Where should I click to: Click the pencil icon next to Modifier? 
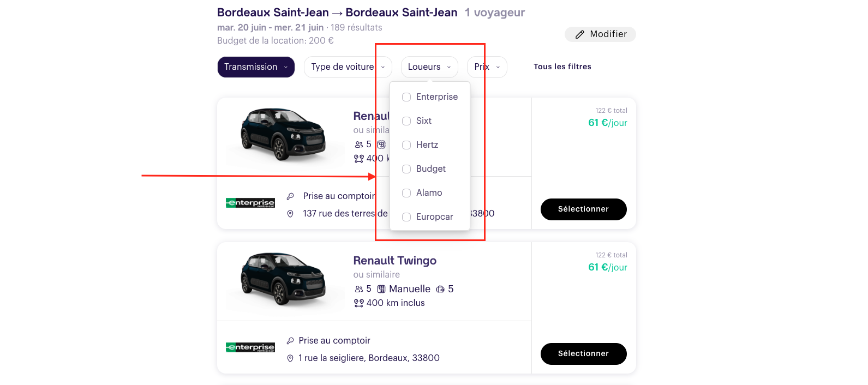[x=579, y=34]
